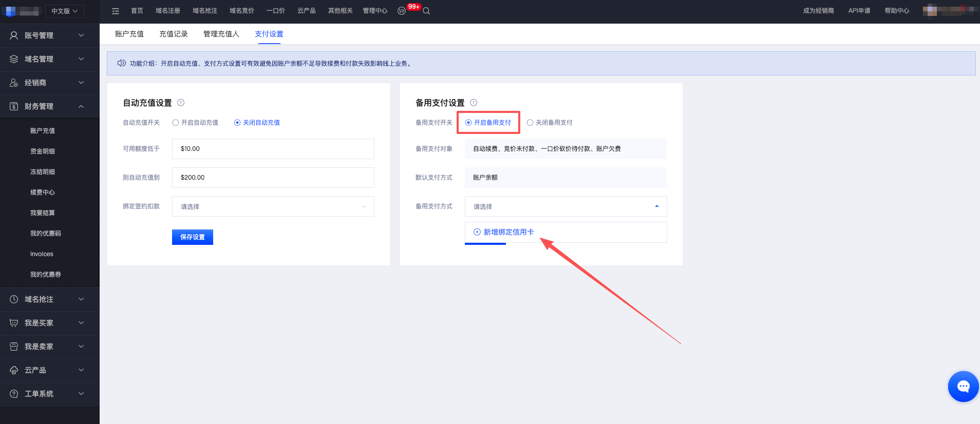Screen dimensions: 980x424
Task: Open the 绑定签约扣款 dropdown
Action: [273, 206]
